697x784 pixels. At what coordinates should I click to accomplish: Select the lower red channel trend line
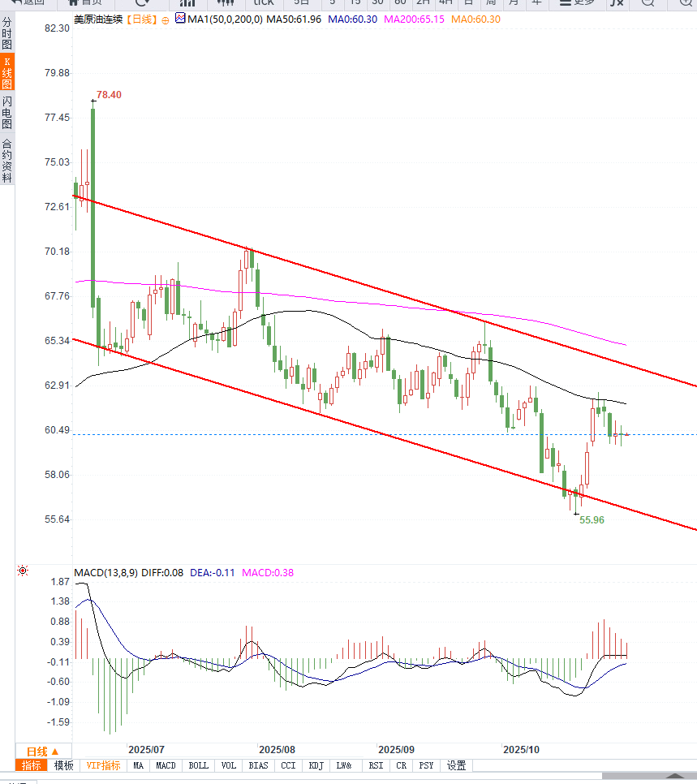(385, 434)
